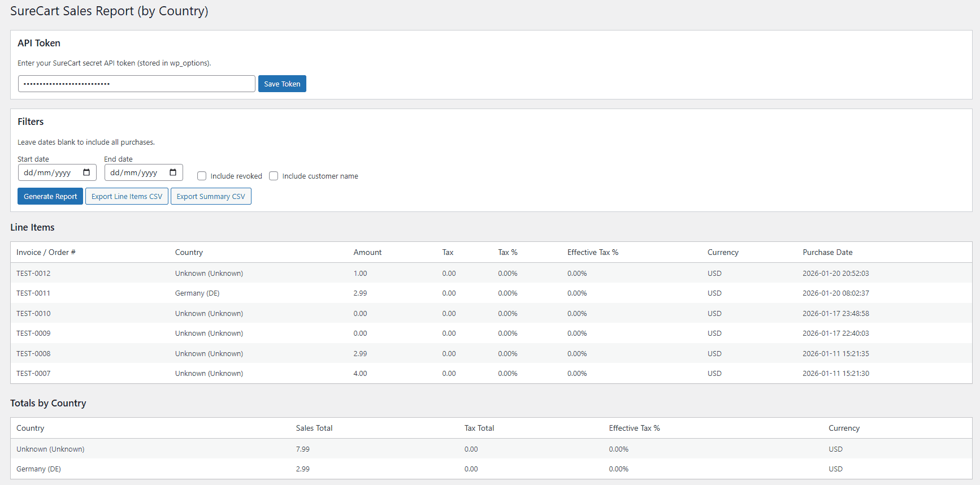Viewport: 980px width, 485px height.
Task: Click the End date dd/mm/yyyy field
Action: 144,172
